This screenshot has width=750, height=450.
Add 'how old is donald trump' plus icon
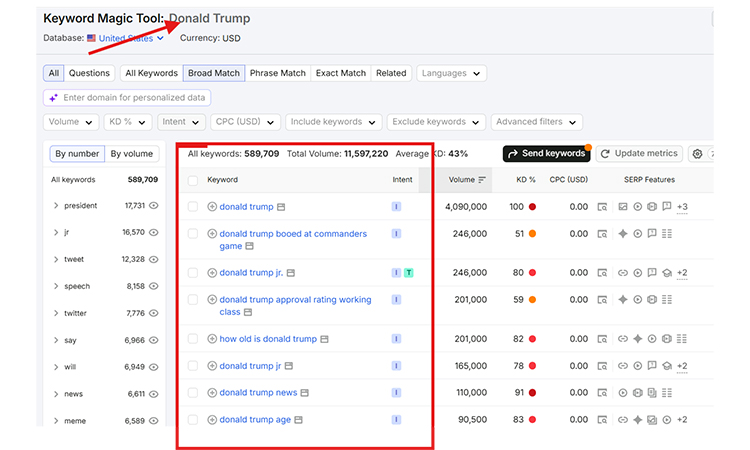click(x=212, y=339)
